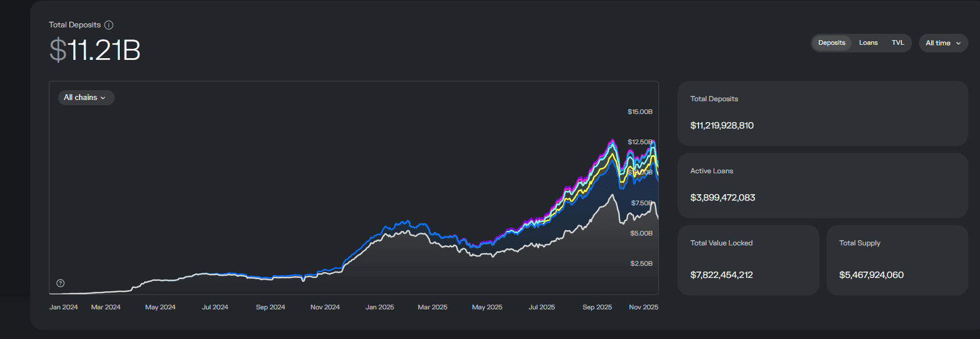
Task: Click the info icon beside Total Deposits
Action: click(109, 25)
